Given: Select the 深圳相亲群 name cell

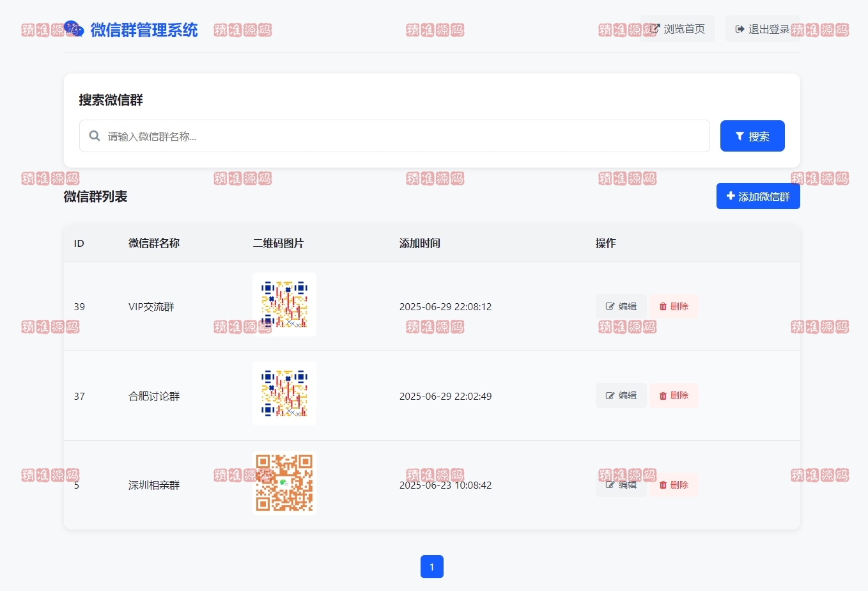Looking at the screenshot, I should [154, 485].
